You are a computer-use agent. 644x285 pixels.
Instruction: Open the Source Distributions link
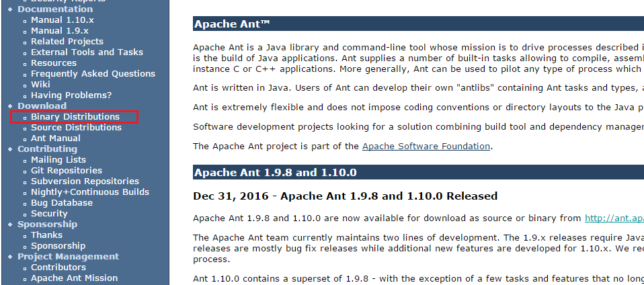click(76, 128)
